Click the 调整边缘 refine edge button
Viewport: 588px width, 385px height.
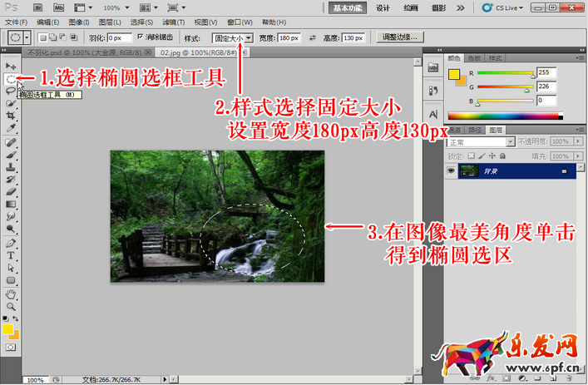[x=400, y=37]
